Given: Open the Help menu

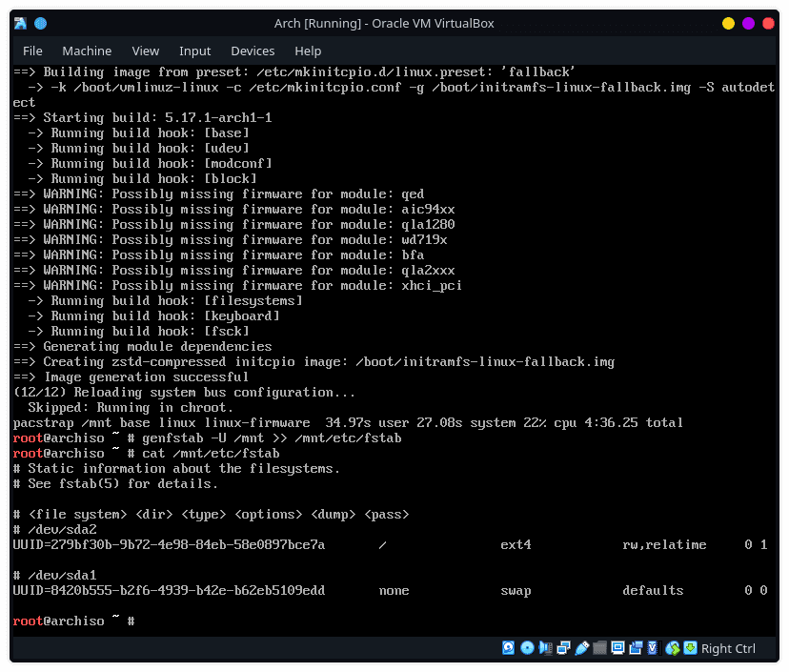Looking at the screenshot, I should [x=308, y=51].
